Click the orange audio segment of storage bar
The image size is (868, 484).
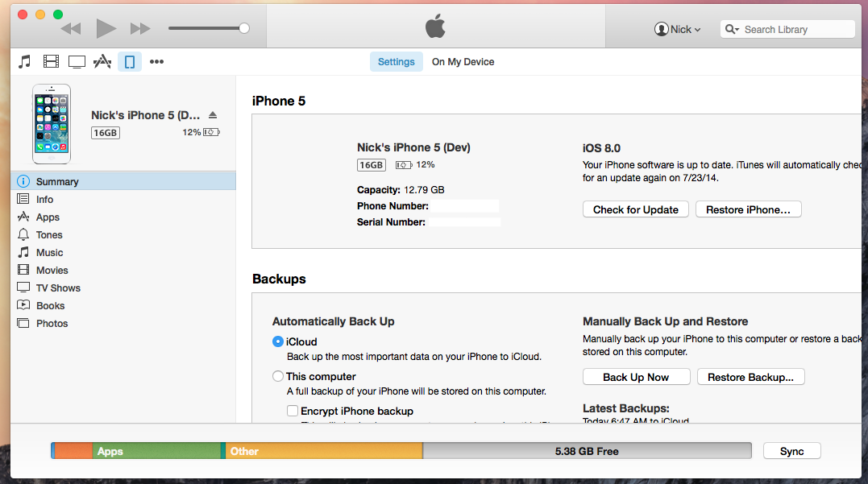73,451
